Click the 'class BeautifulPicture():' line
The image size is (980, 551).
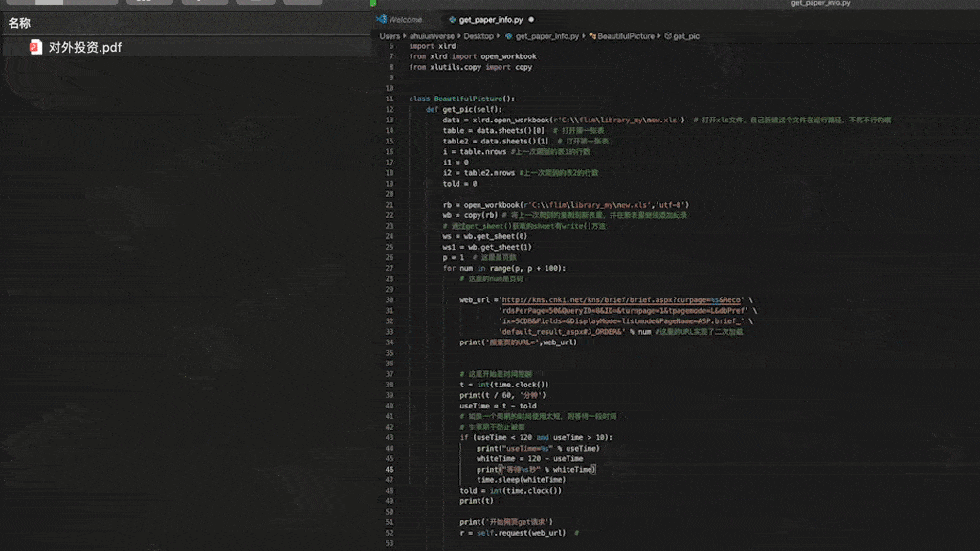pos(462,99)
